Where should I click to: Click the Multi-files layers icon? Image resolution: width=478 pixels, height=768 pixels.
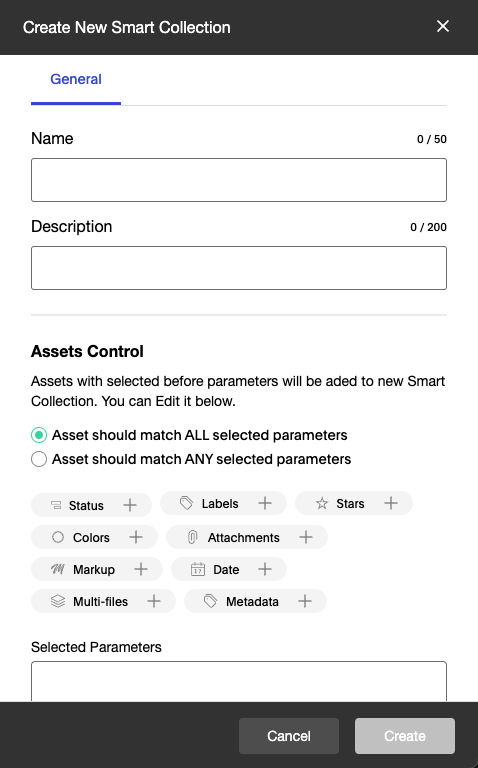(x=58, y=601)
